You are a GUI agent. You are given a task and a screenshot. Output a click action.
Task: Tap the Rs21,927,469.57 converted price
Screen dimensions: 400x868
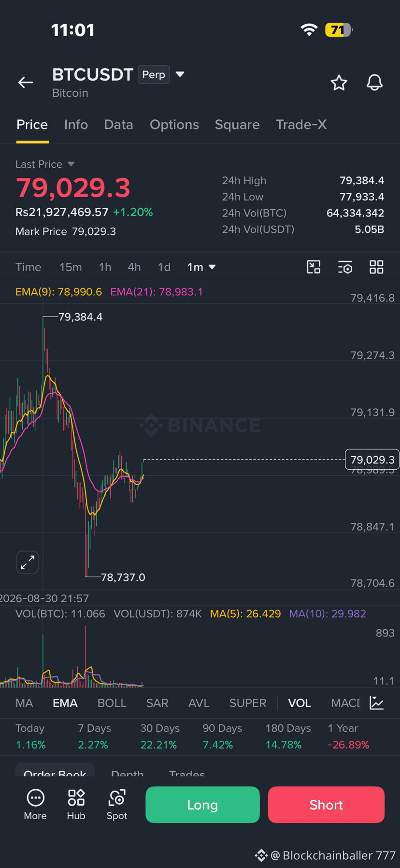[x=62, y=212]
